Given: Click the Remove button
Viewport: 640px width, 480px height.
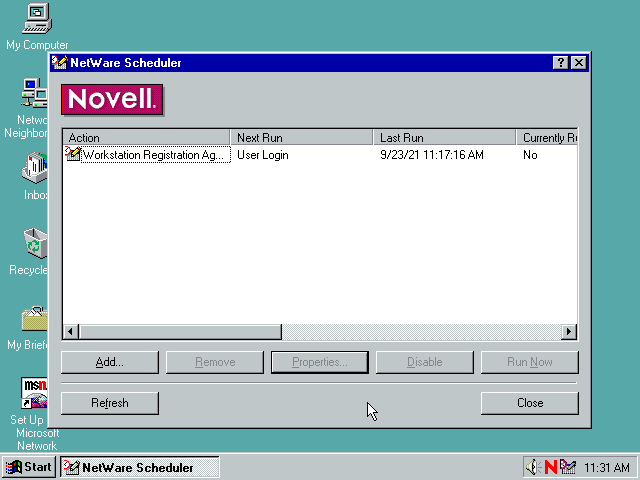Looking at the screenshot, I should click(x=215, y=362).
